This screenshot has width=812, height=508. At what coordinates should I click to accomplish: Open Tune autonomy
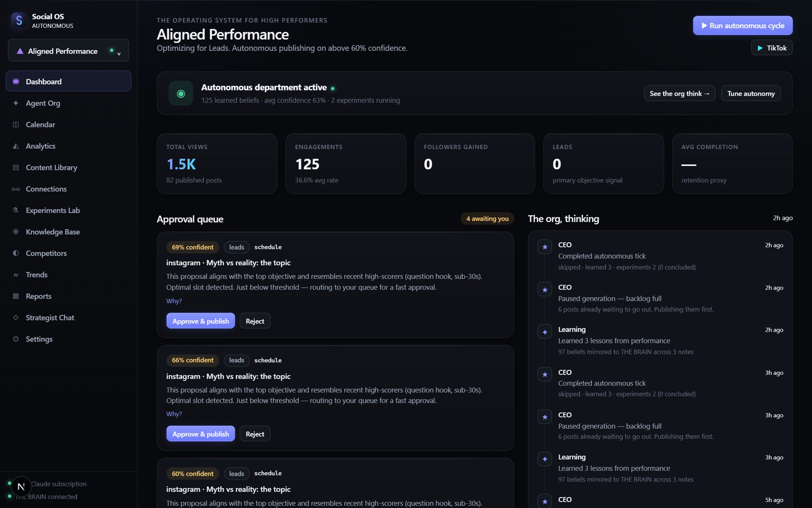coord(751,93)
